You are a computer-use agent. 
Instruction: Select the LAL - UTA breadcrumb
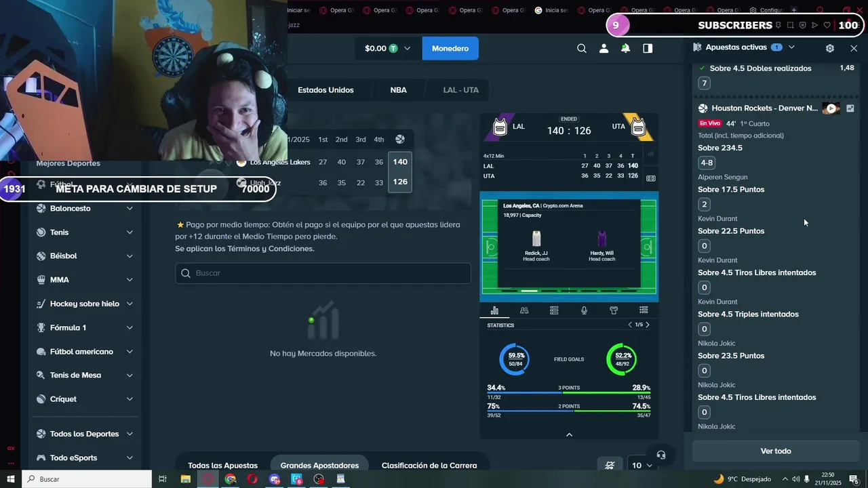click(461, 90)
